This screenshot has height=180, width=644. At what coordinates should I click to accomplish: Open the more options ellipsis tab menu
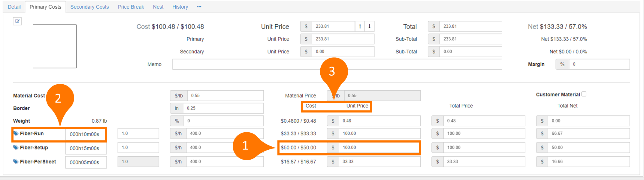(x=199, y=7)
